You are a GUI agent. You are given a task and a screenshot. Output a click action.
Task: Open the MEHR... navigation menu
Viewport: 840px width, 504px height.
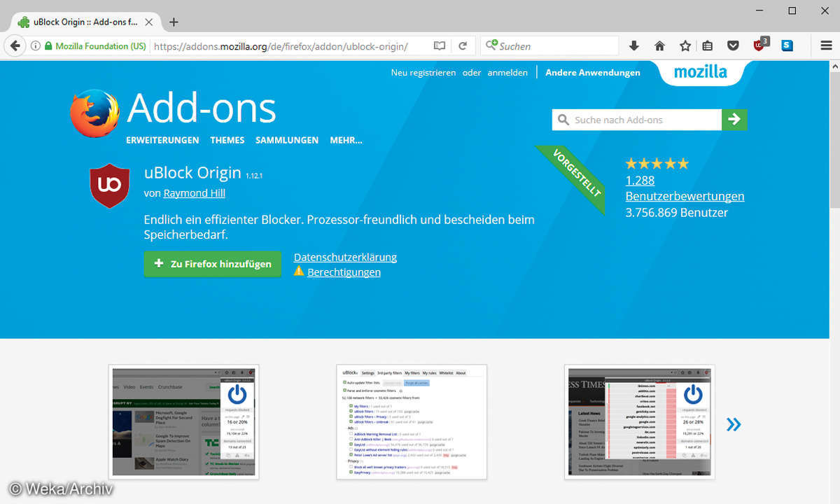346,140
